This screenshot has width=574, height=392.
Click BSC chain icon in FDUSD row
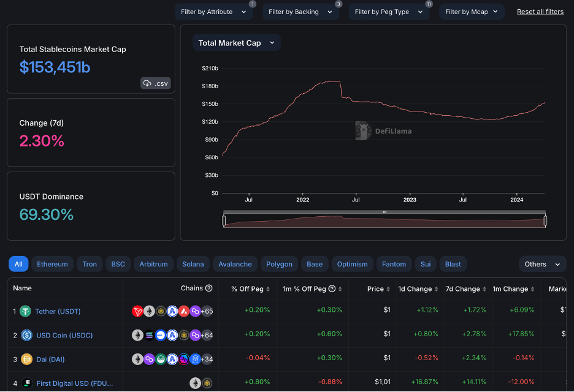pyautogui.click(x=207, y=383)
